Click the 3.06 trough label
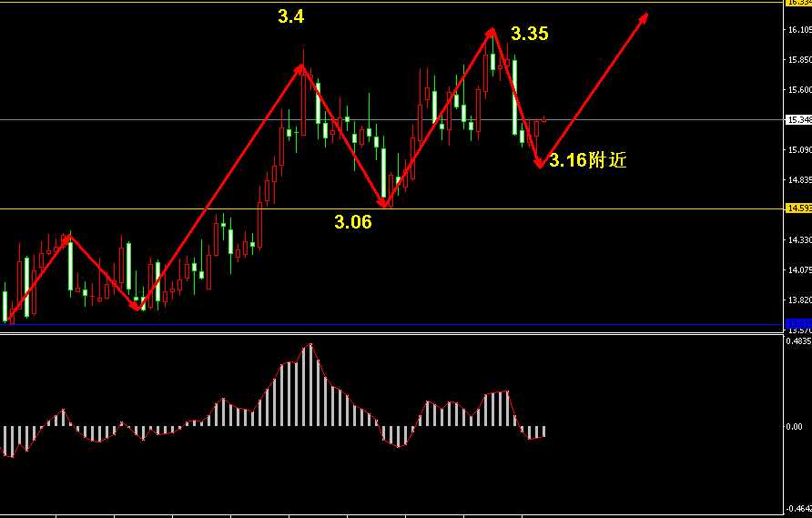Image resolution: width=812 pixels, height=518 pixels. coord(352,221)
